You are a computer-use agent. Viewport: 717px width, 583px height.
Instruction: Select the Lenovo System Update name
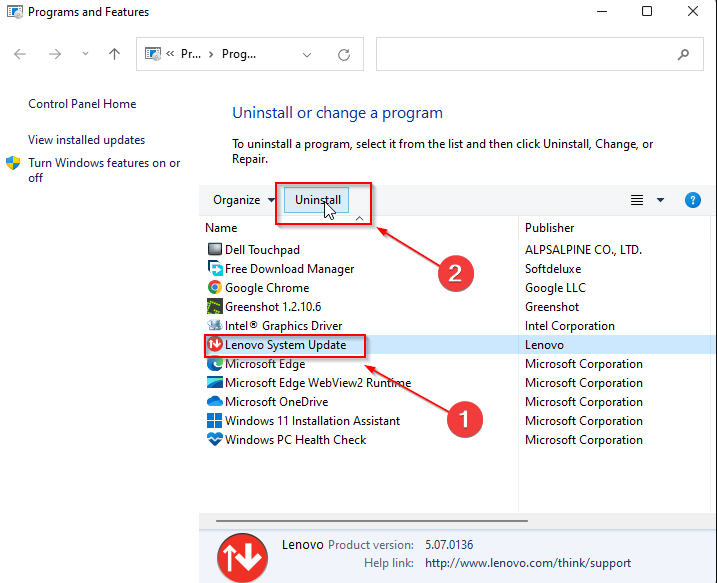click(x=285, y=345)
